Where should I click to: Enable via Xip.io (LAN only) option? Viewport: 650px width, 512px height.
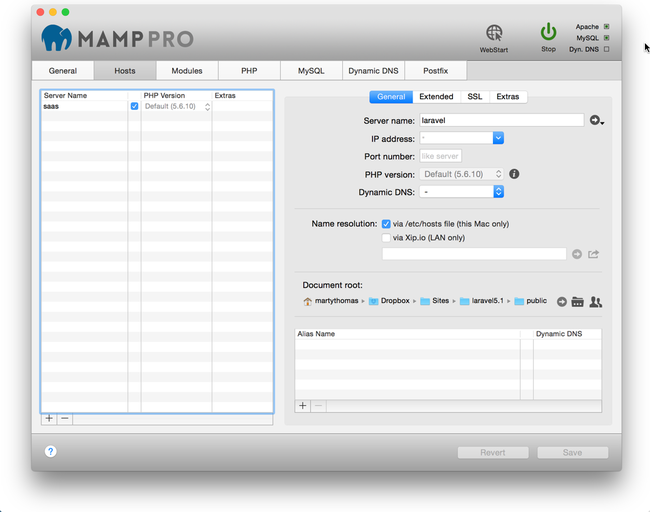(x=386, y=238)
